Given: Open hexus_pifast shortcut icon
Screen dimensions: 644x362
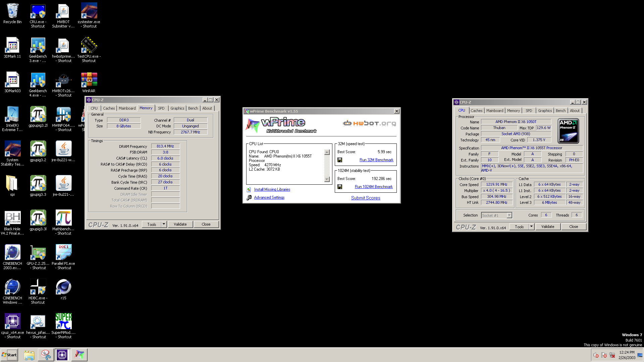Looking at the screenshot, I should click(38, 326).
